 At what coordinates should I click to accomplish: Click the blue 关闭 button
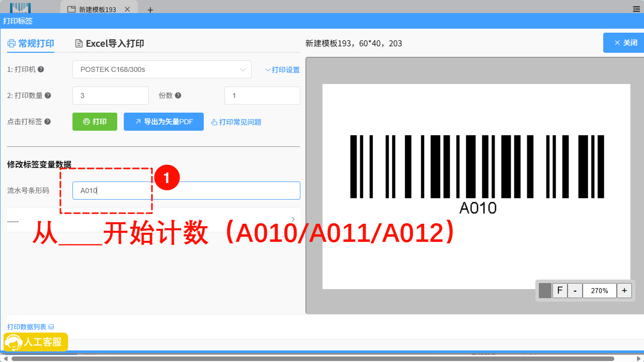coord(623,43)
